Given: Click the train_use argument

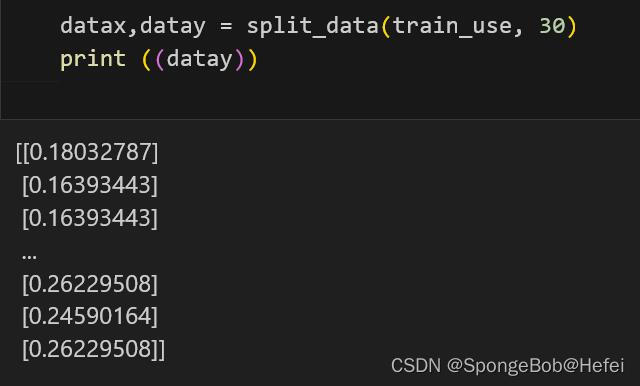Looking at the screenshot, I should [452, 27].
